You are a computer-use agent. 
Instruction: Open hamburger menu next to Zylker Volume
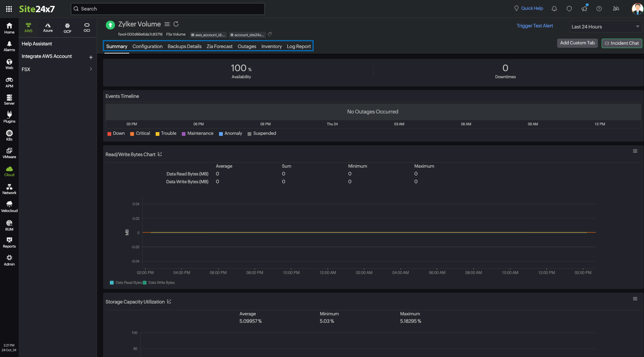(167, 24)
